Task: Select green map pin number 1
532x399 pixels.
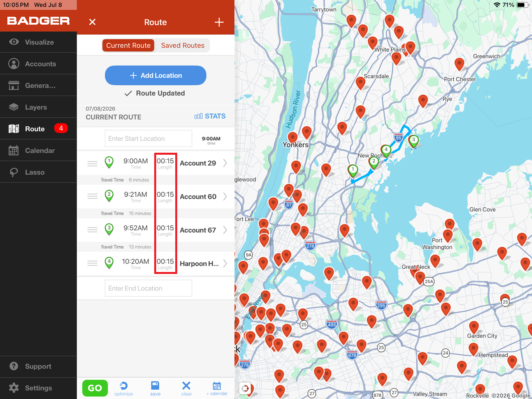Action: (353, 171)
